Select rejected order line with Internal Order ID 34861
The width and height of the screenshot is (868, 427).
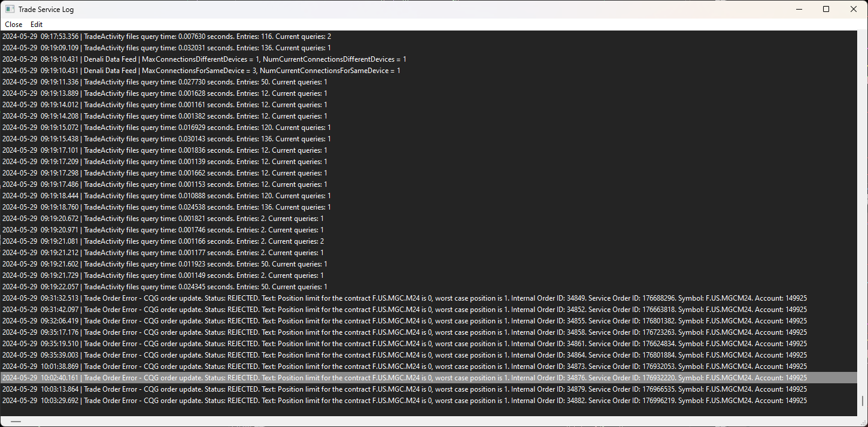[429, 344]
